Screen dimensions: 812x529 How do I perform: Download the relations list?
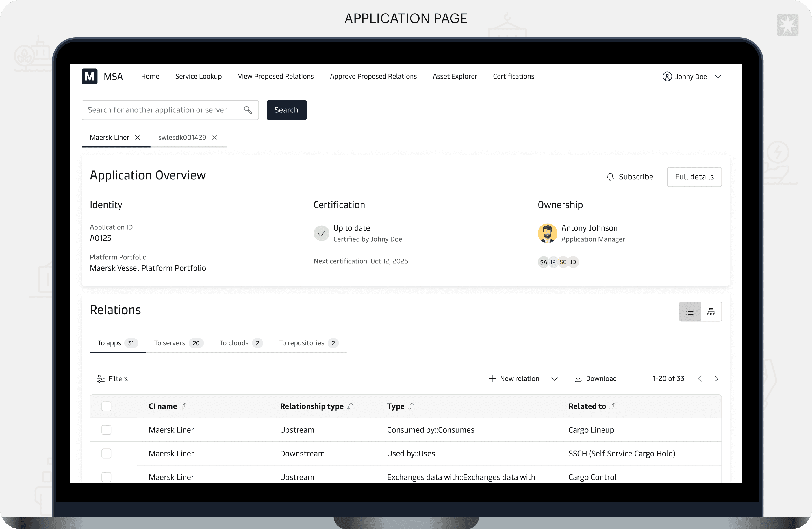coord(596,378)
